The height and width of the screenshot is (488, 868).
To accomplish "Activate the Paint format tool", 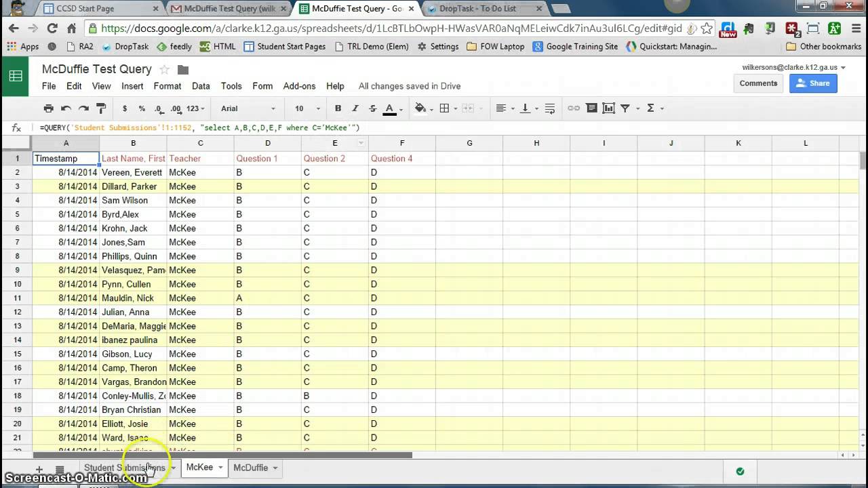I will coord(101,108).
